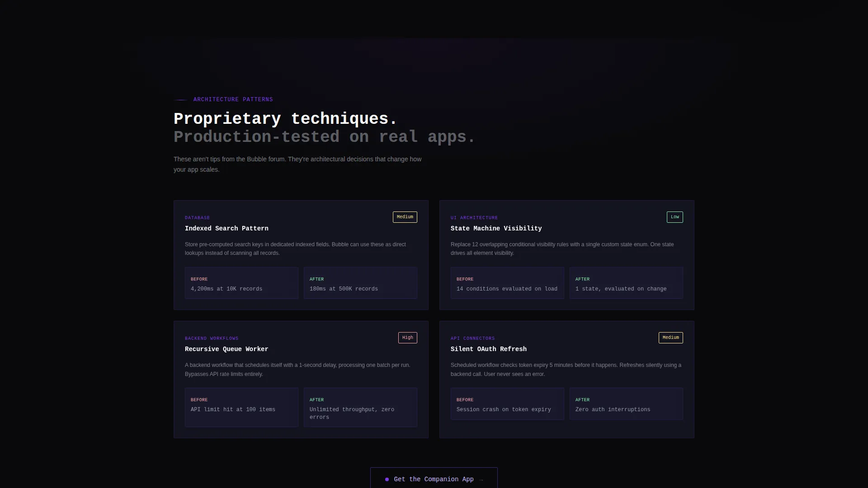Click the Proprietary techniques heading

(285, 119)
